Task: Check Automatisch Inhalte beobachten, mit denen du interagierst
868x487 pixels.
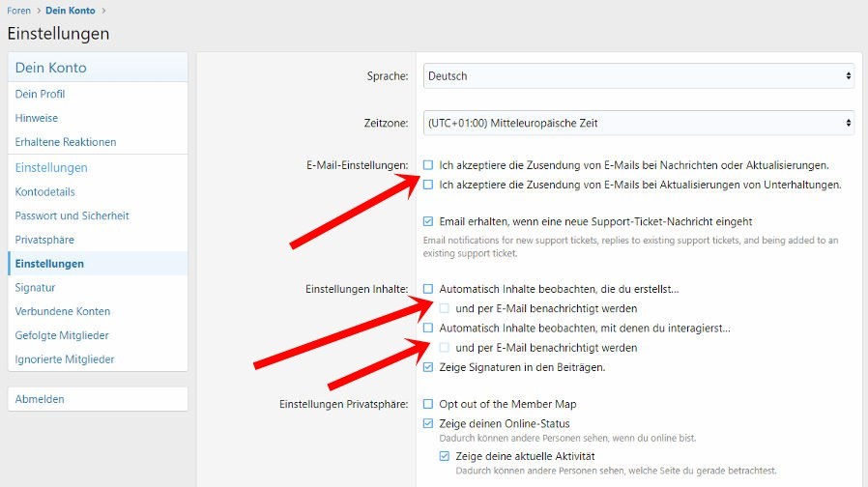Action: (428, 329)
